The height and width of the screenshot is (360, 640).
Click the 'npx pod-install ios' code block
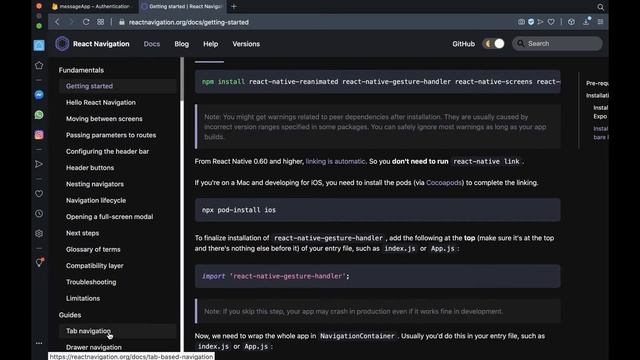[x=378, y=210]
